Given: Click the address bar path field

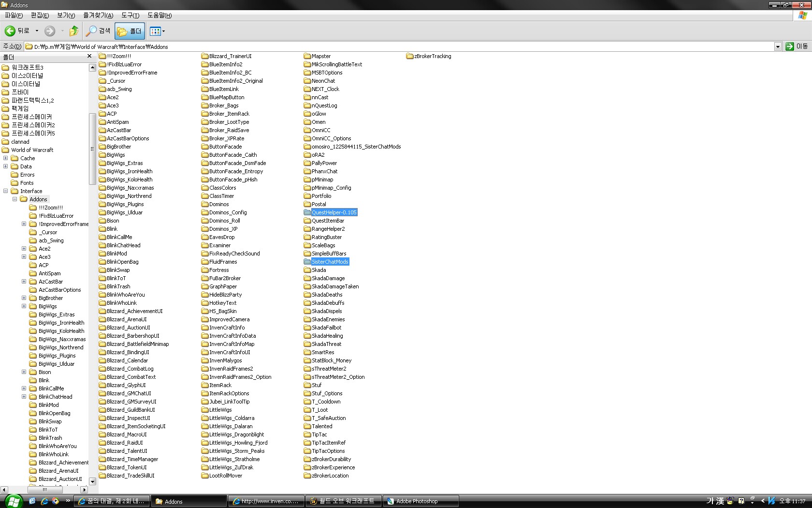Looking at the screenshot, I should 387,46.
